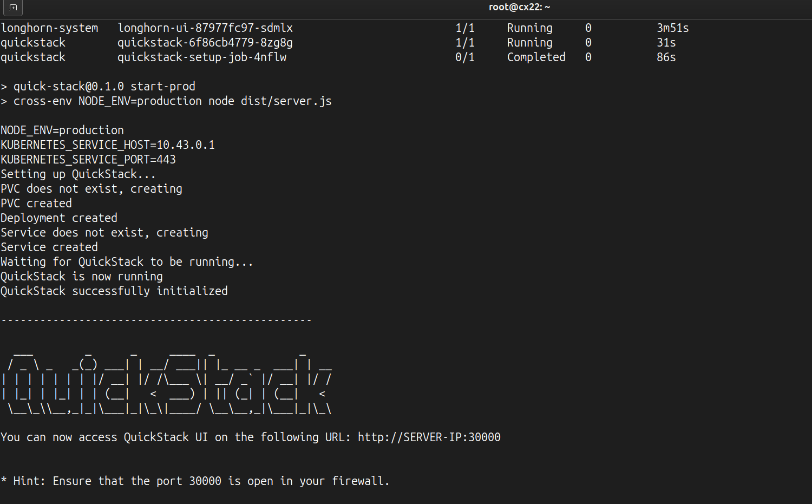Viewport: 812px width, 504px height.
Task: Click the KUBERNETES_SERVICE_PORT=443 line
Action: pyautogui.click(x=88, y=160)
